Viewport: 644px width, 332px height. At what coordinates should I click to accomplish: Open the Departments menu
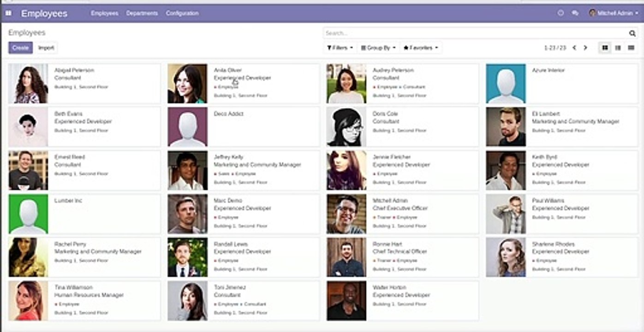click(142, 13)
